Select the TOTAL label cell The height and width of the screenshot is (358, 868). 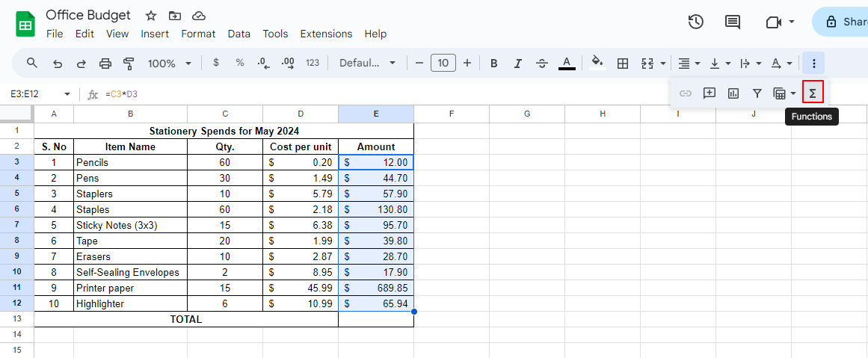tap(186, 319)
